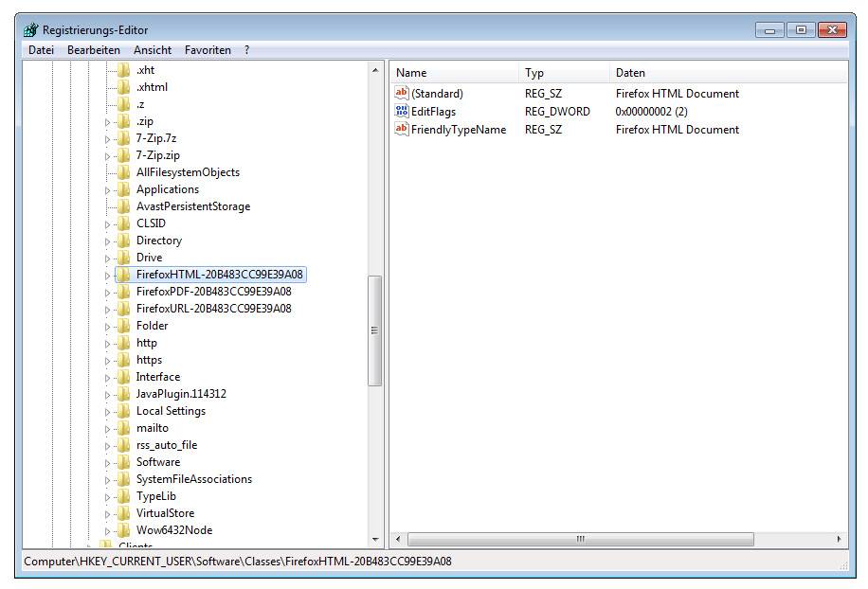Open the Ansicht menu
Viewport: 868px width, 589px height.
pyautogui.click(x=153, y=50)
